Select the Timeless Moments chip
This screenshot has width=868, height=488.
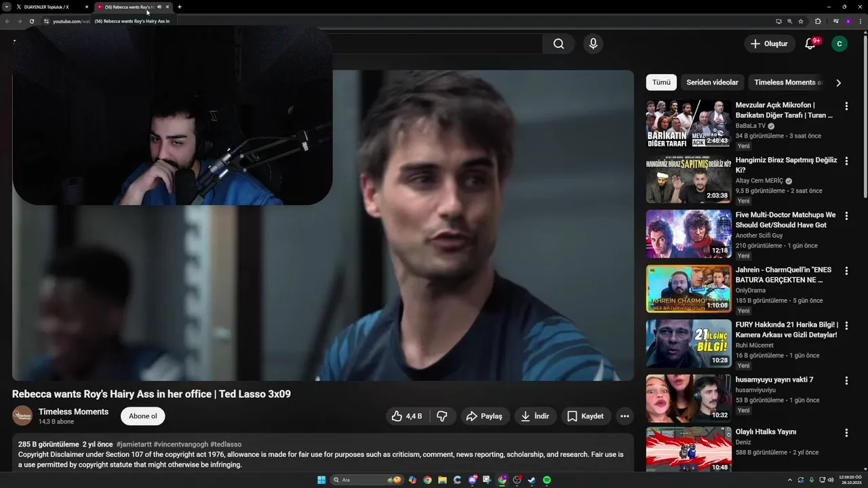pos(788,82)
